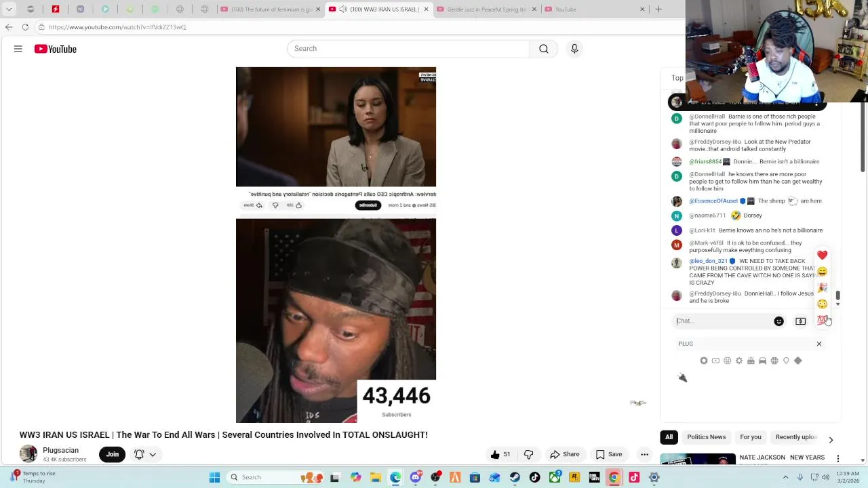Start voice search with the microphone

point(574,49)
